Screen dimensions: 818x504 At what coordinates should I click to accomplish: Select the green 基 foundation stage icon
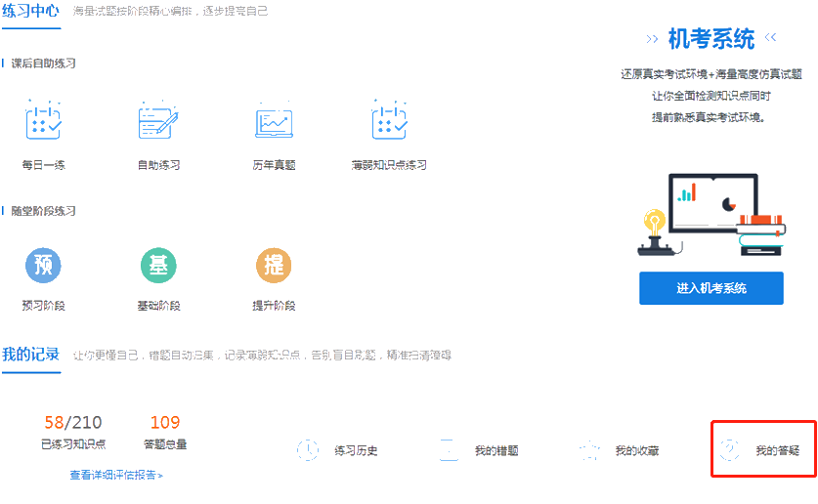pyautogui.click(x=158, y=266)
